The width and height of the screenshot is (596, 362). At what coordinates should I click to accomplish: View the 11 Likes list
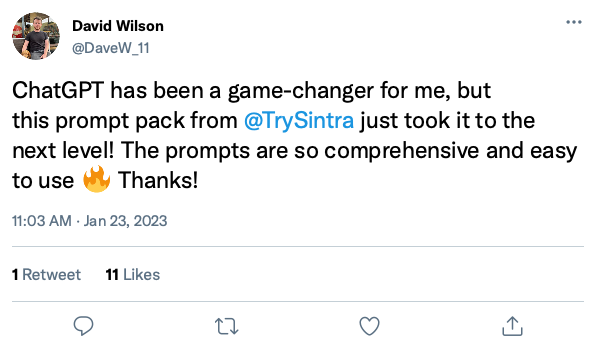(x=133, y=275)
